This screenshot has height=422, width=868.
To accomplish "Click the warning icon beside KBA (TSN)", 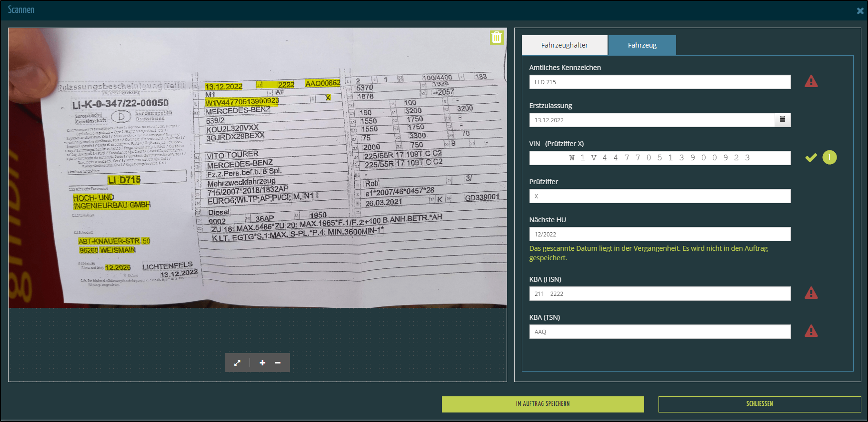I will point(811,331).
